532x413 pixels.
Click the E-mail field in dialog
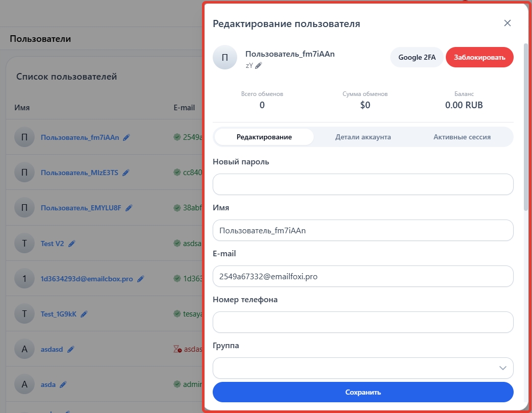363,276
